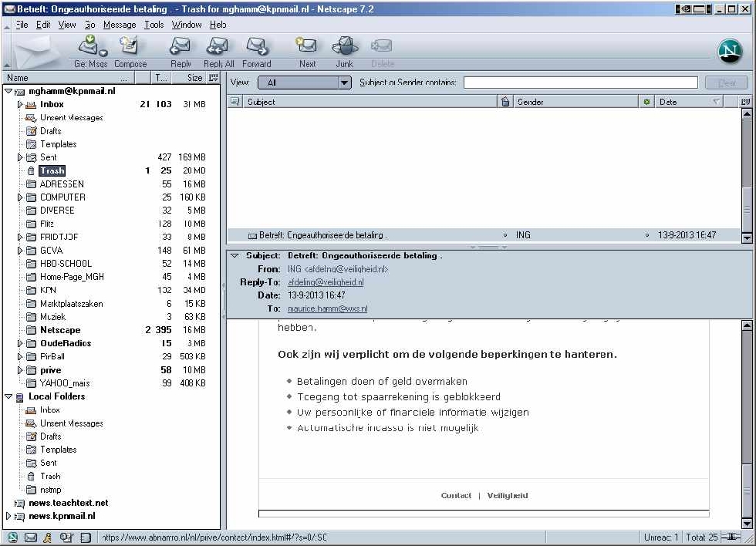Expand the news.kpnmail.nl account
This screenshot has height=546, width=756.
tap(8, 516)
